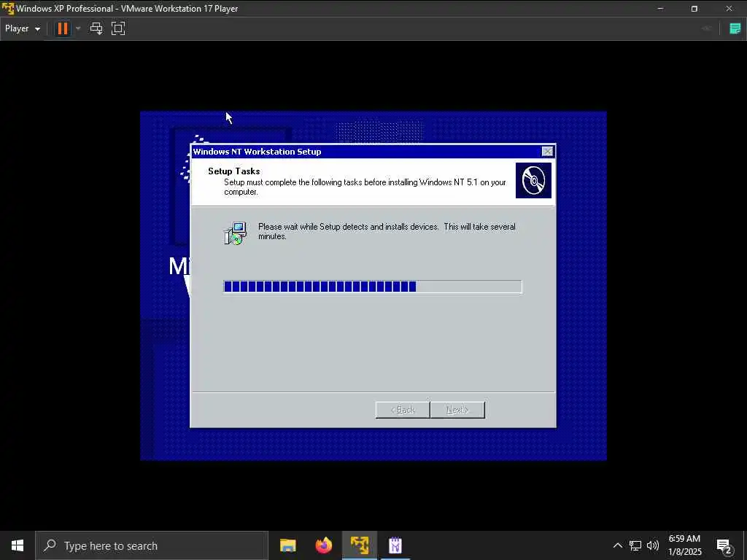The width and height of the screenshot is (747, 560).
Task: Restore down the VMware Player window
Action: (694, 9)
